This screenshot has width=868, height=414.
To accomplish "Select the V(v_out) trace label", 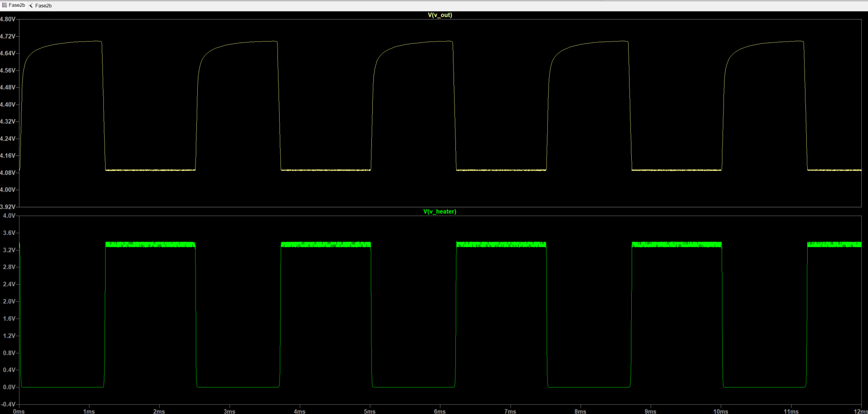I will (439, 15).
